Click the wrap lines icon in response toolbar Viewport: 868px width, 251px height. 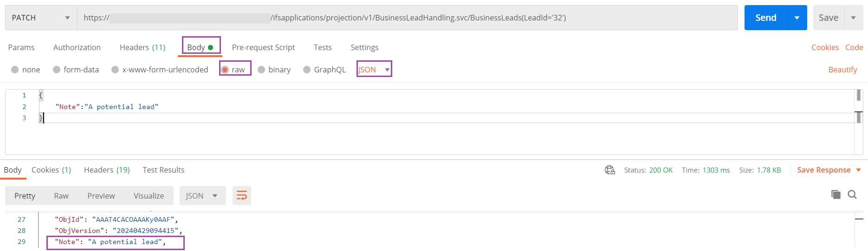[x=242, y=196]
